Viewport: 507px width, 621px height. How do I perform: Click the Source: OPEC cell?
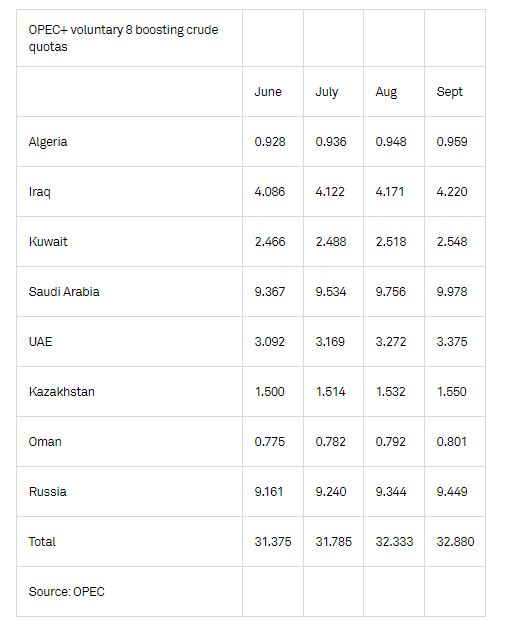click(67, 592)
